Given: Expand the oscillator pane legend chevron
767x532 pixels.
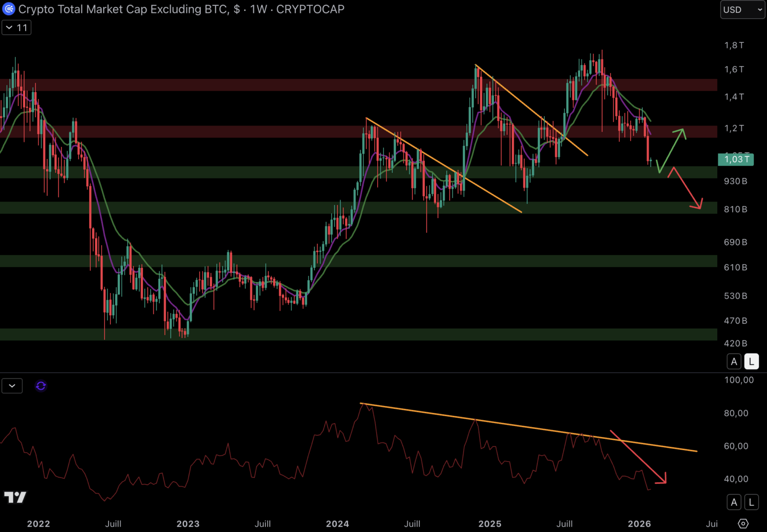Looking at the screenshot, I should tap(12, 386).
